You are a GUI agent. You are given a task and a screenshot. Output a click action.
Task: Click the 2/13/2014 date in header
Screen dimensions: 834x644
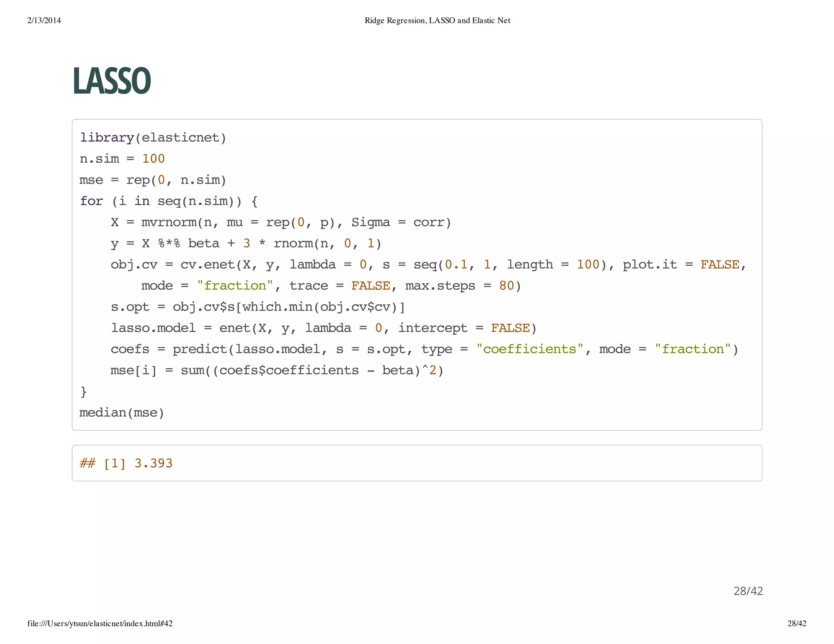coord(44,20)
